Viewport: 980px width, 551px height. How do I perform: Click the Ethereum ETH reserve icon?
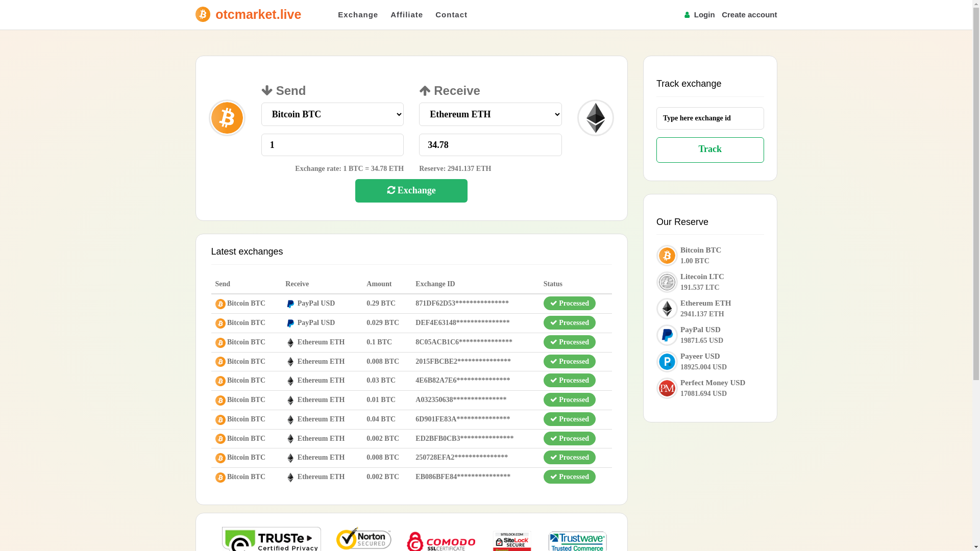tap(667, 309)
